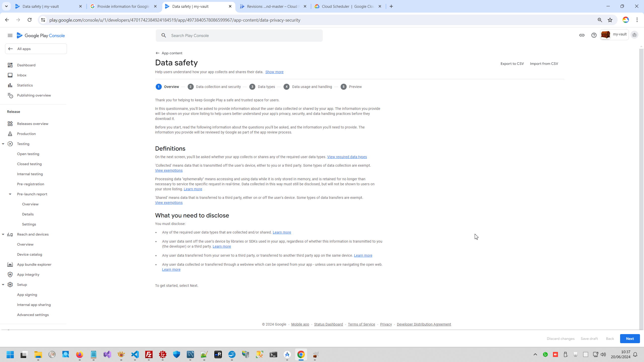
Task: Open the hamburger navigation menu icon
Action: 10,35
